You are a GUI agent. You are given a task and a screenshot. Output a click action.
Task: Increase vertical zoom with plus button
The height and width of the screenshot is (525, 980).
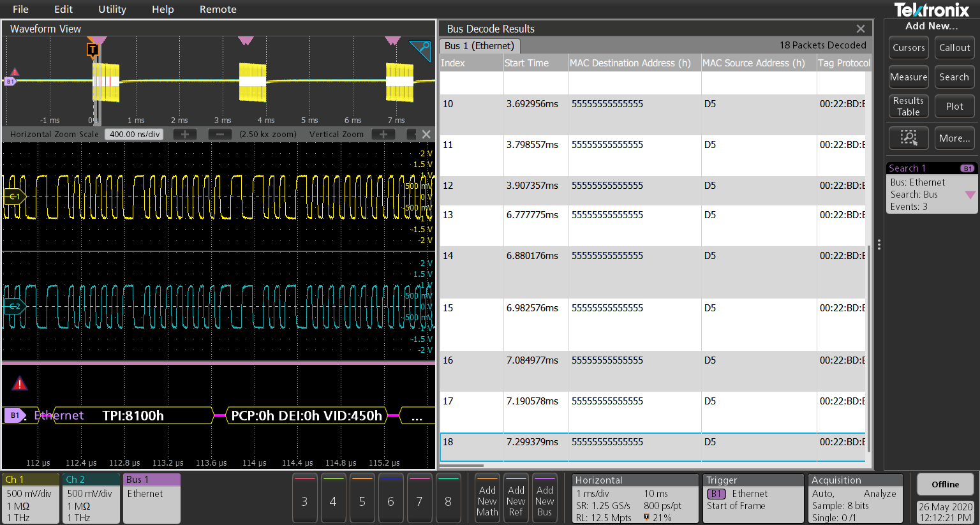pyautogui.click(x=383, y=134)
